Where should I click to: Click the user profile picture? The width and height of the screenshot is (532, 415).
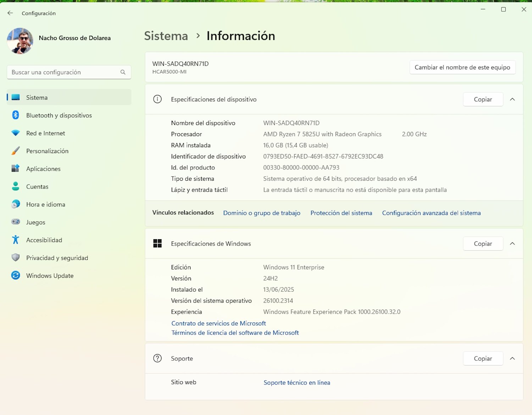point(20,41)
